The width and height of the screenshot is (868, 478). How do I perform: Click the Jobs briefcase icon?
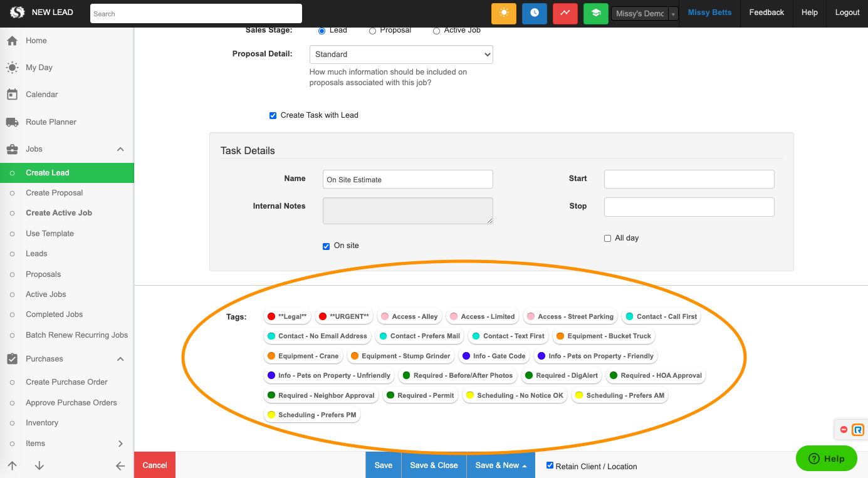[x=12, y=149]
